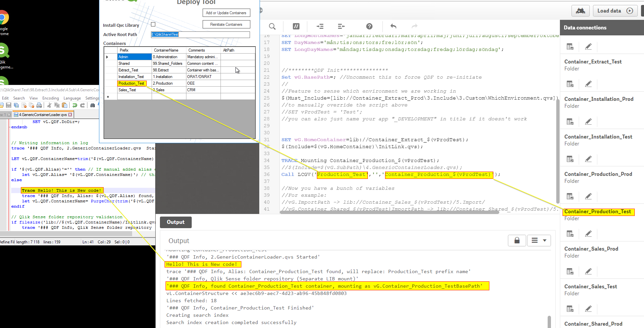Paste clipboard in Notepad++ toolbar
644x328 pixels.
pyautogui.click(x=65, y=105)
